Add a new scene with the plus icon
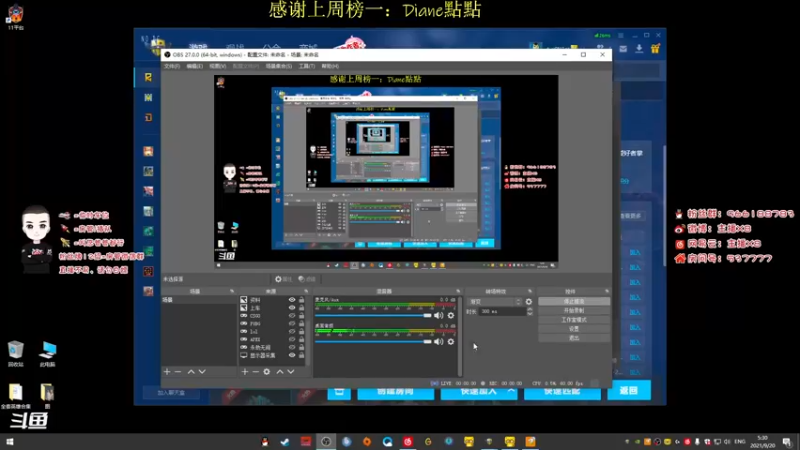This screenshot has width=800, height=450. point(167,372)
